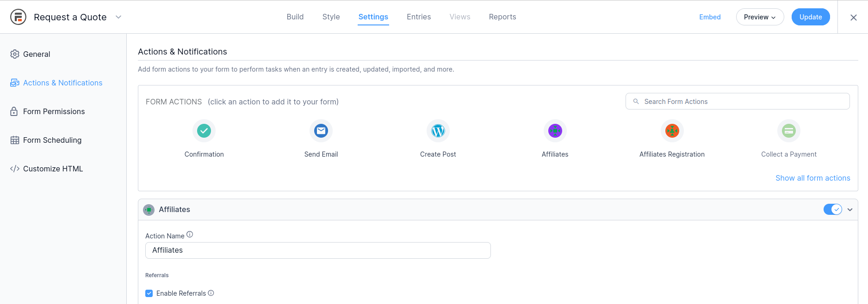Switch to the Entries tab
868x304 pixels.
419,17
